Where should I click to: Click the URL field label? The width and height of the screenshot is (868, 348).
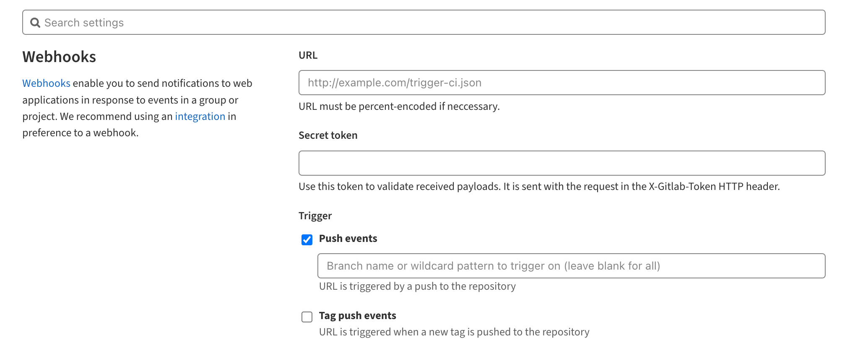(x=308, y=55)
